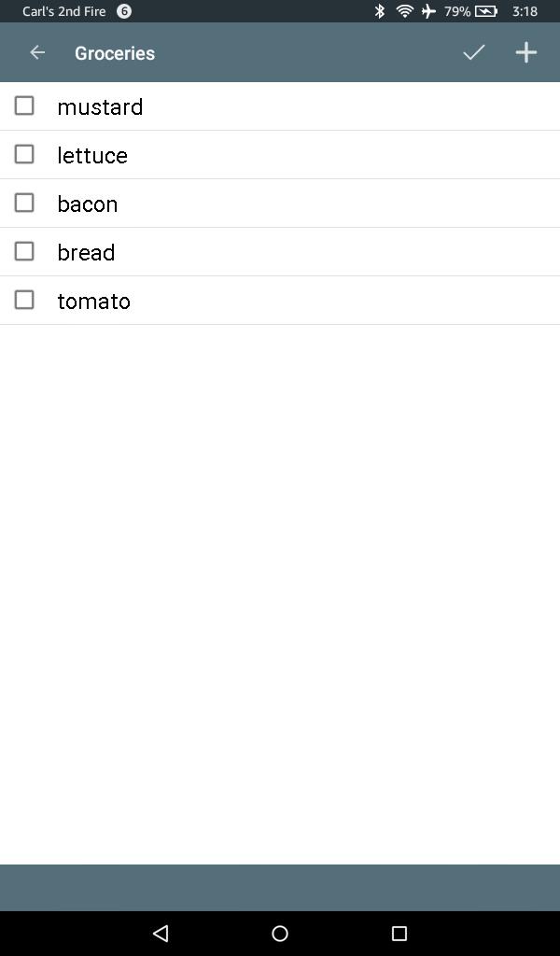Open recent apps with square button
This screenshot has height=956, width=560.
(399, 933)
